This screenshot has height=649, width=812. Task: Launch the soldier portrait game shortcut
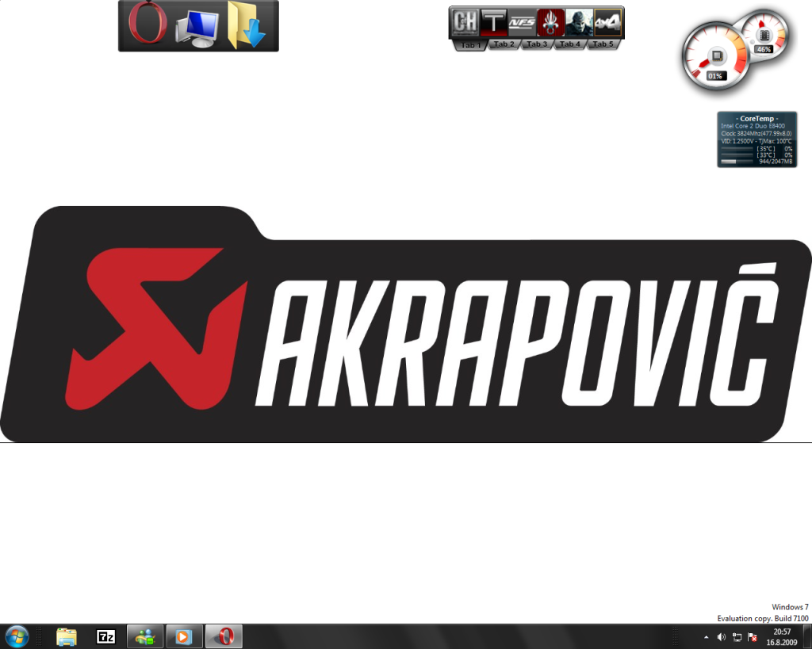(578, 22)
